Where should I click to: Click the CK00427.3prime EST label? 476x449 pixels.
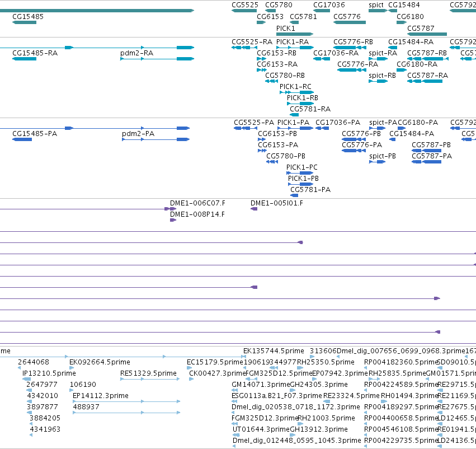point(218,373)
